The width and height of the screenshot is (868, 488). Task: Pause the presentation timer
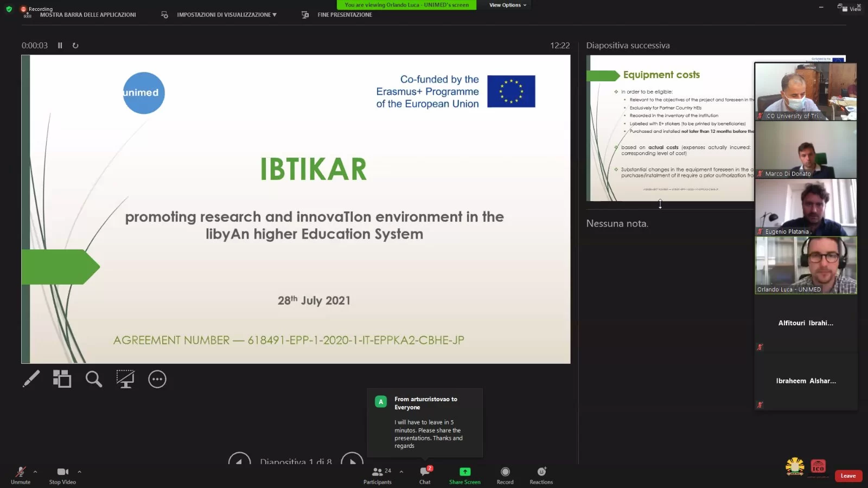point(60,46)
